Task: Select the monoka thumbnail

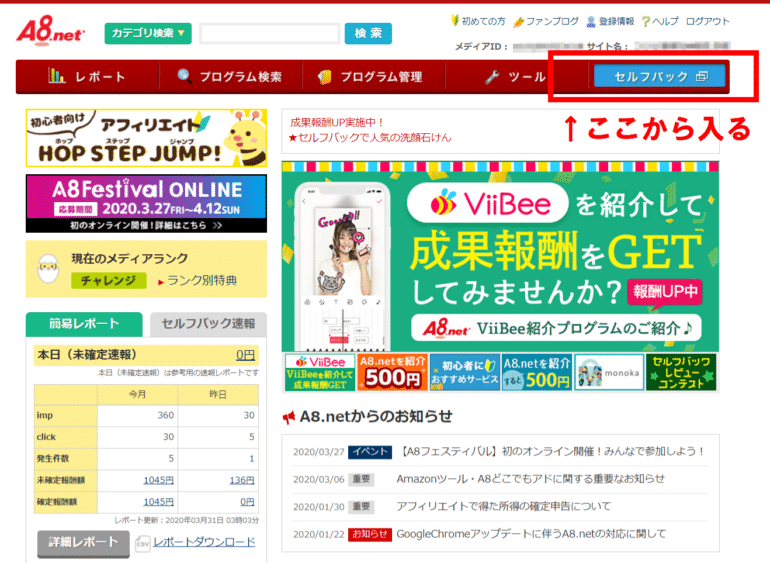Action: (x=609, y=372)
